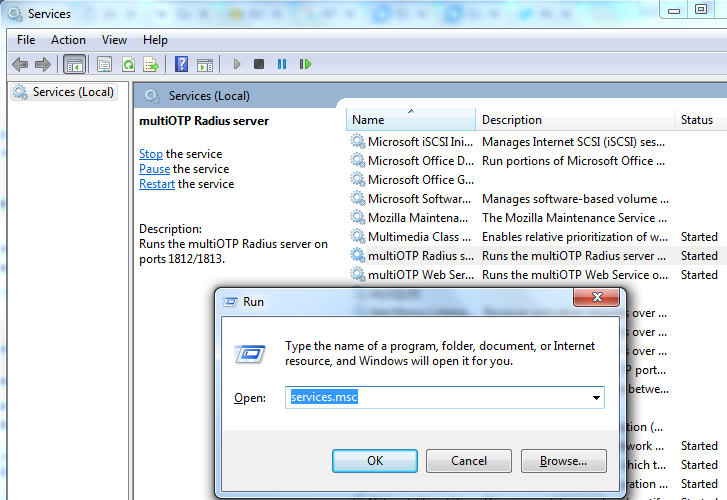Open the Help menu
Screen dimensions: 727x500
(155, 40)
